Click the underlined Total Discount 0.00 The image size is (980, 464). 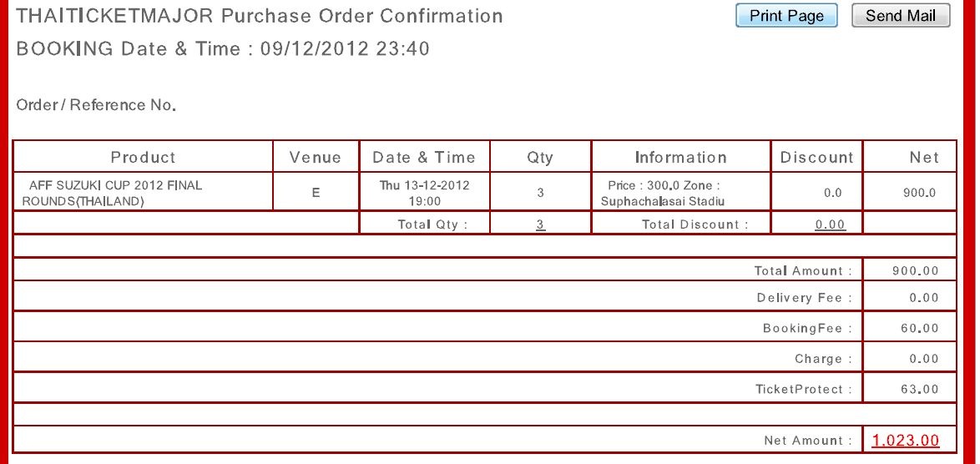click(830, 224)
